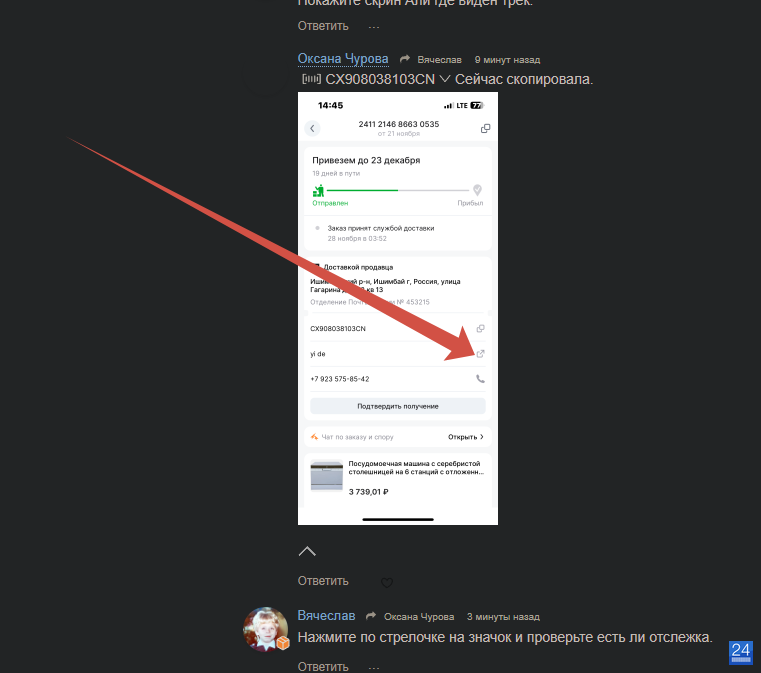Click copy icon beside order number 2411 2146 8663 0535
The image size is (761, 673).
click(485, 128)
